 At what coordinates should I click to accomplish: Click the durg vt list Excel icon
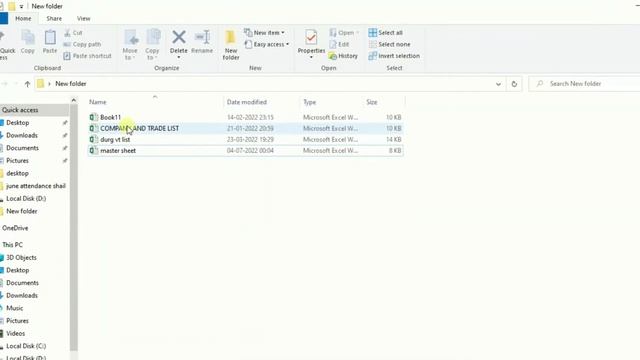94,139
